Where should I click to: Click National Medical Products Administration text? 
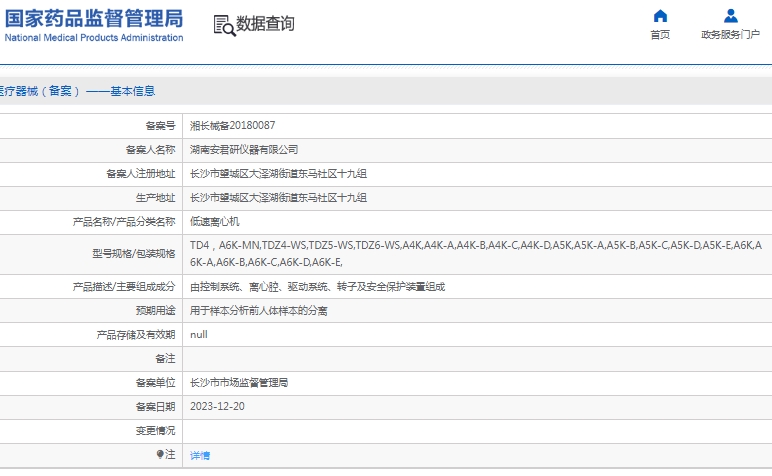[x=94, y=37]
